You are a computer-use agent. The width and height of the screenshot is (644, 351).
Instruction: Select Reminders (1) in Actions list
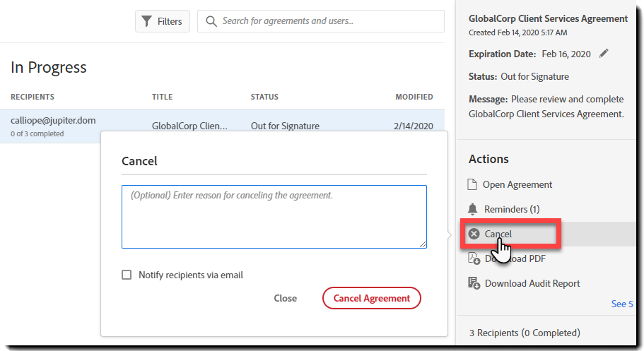(512, 209)
